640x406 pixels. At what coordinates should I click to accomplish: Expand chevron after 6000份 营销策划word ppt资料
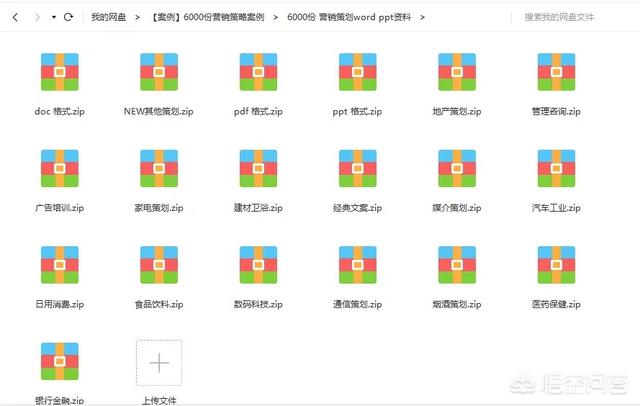[x=422, y=18]
